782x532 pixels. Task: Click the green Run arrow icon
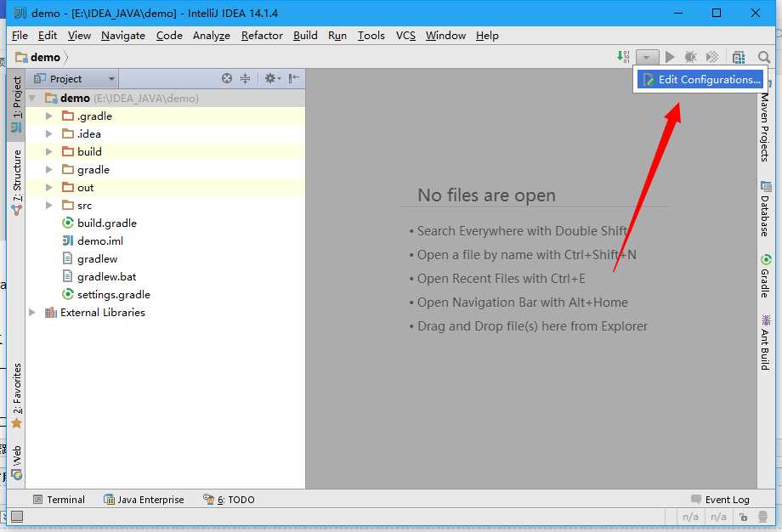[x=670, y=57]
